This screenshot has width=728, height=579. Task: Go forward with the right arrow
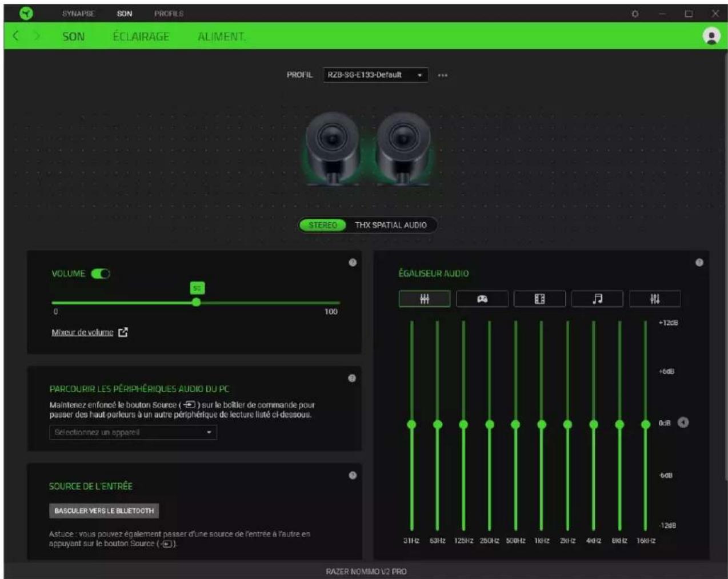[x=37, y=36]
